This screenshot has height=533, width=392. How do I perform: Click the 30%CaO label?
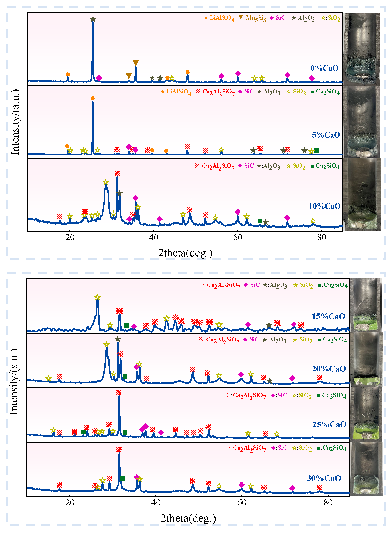point(324,478)
